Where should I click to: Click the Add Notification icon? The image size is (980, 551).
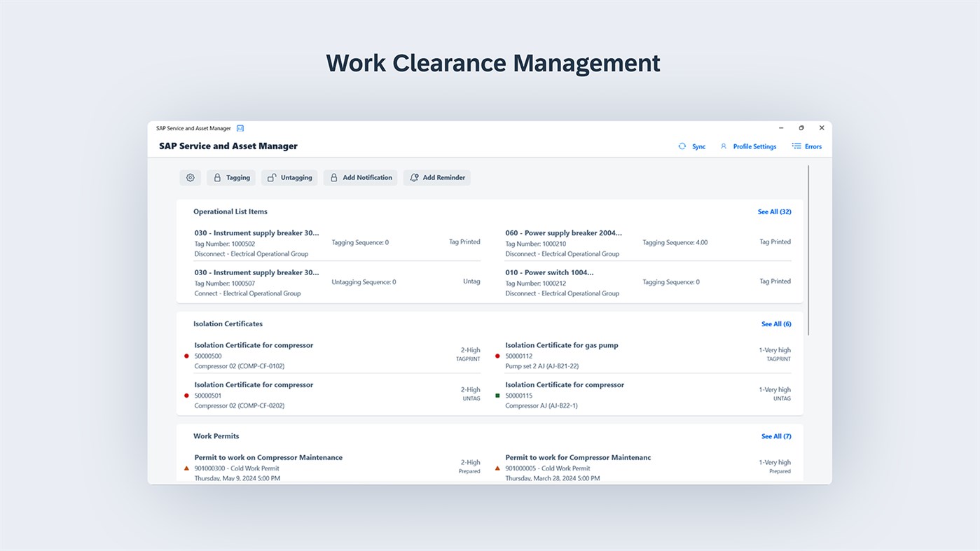tap(334, 177)
